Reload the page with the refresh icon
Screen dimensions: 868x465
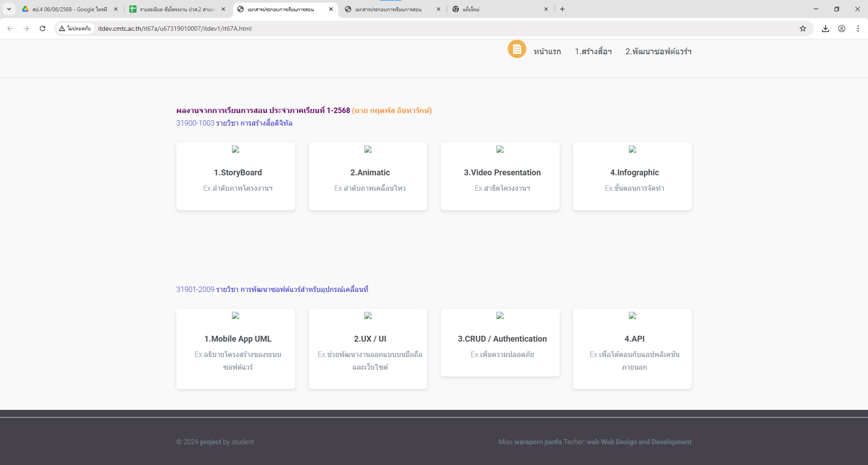[42, 28]
